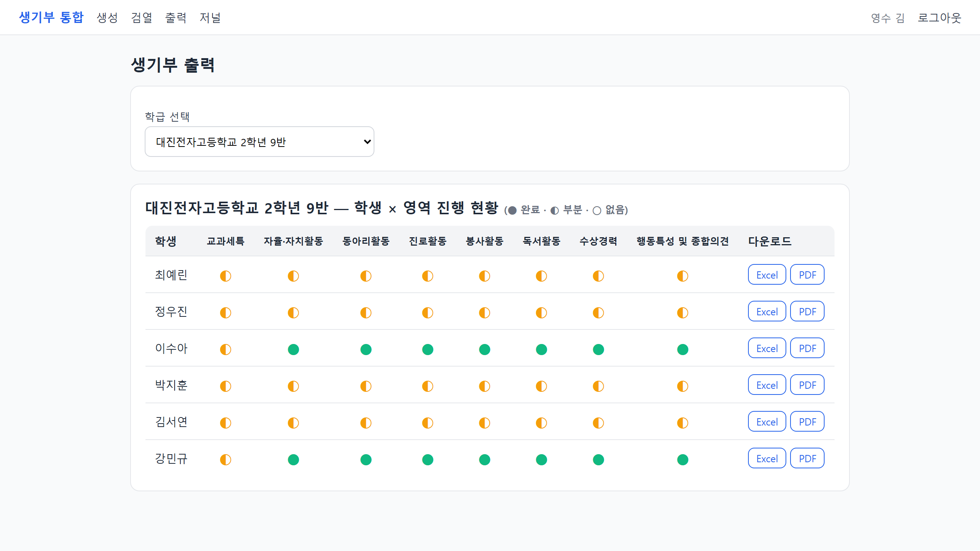Download PDF for 강민규
This screenshot has height=551, width=980.
[807, 458]
